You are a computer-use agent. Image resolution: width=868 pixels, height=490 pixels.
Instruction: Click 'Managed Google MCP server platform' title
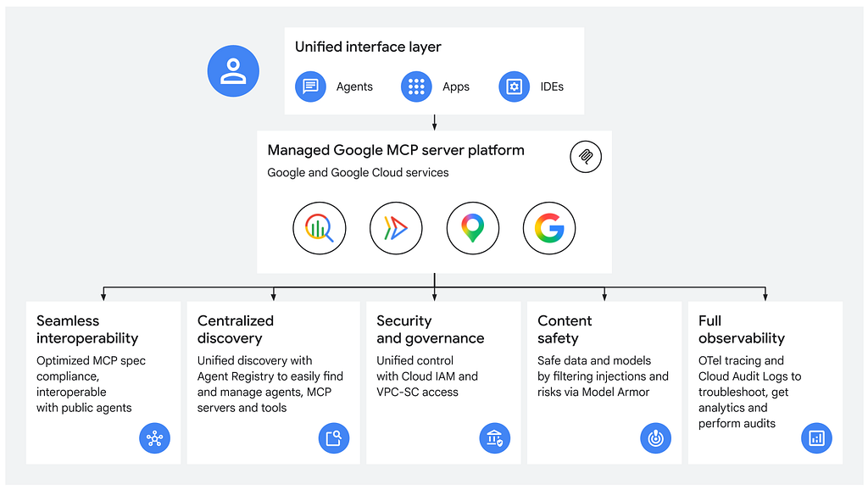tap(396, 151)
